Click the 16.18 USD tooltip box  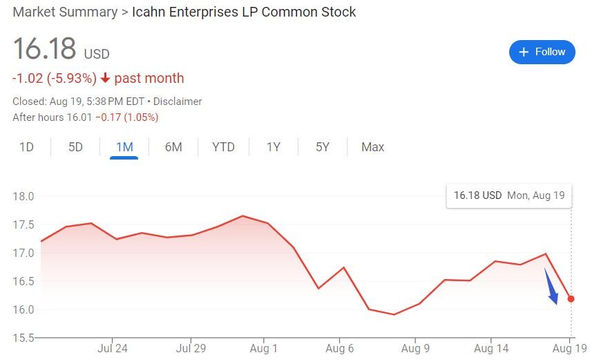(508, 195)
